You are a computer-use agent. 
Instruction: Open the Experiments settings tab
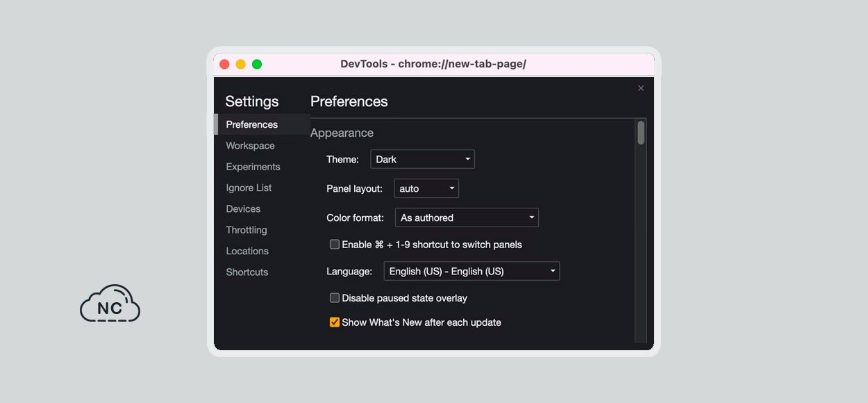[x=253, y=167]
